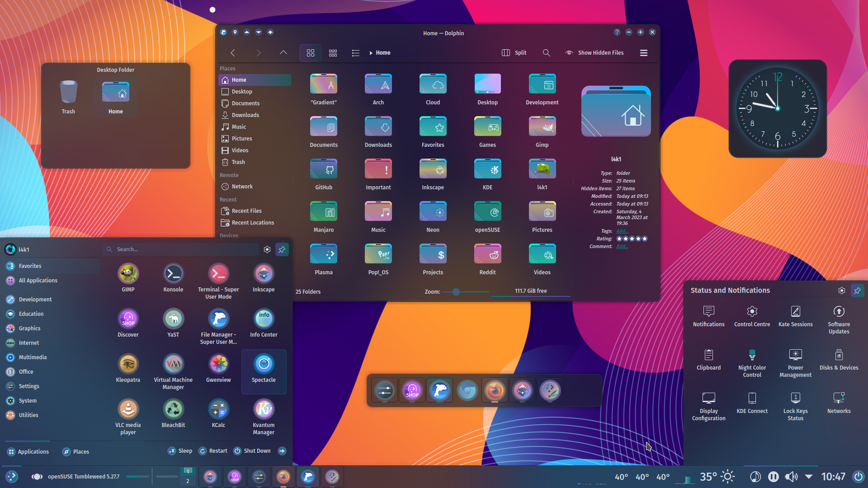Open Virtual Machine Manager
The width and height of the screenshot is (868, 488).
(x=173, y=364)
